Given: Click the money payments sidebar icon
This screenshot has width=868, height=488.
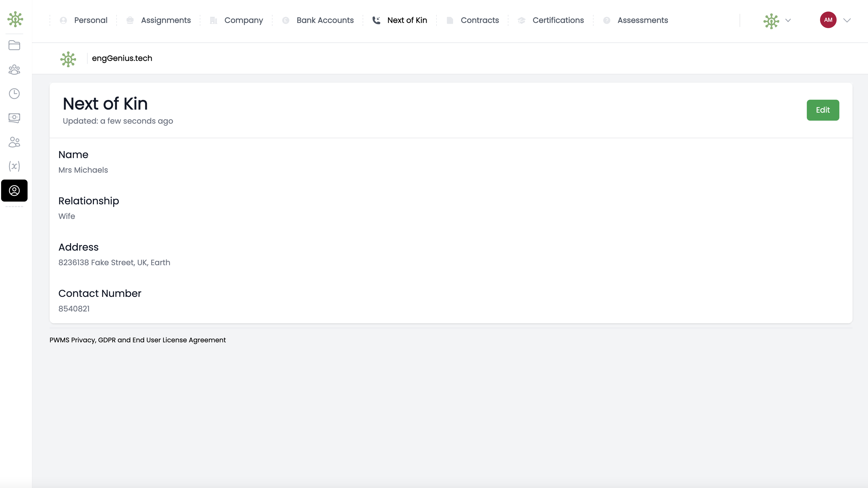Looking at the screenshot, I should coord(14,118).
